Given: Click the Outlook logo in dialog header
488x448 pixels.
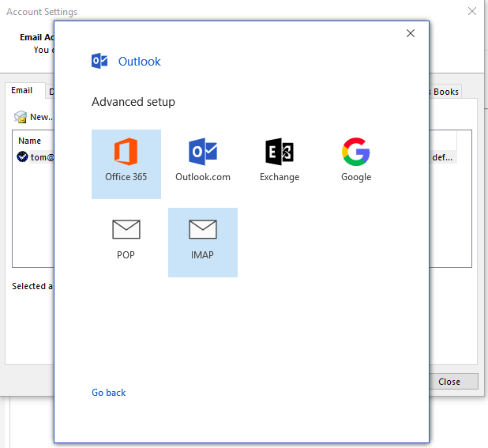Looking at the screenshot, I should pos(99,61).
